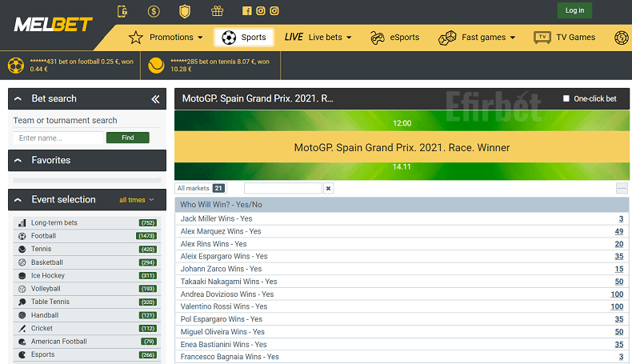Click the shield icon in header
632x364 pixels.
point(185,11)
